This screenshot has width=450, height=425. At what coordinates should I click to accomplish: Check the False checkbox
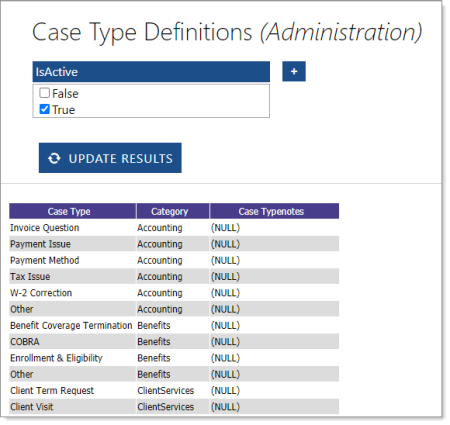pyautogui.click(x=44, y=93)
